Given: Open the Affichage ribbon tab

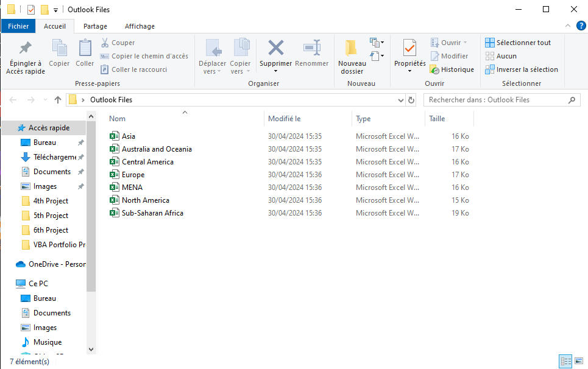Looking at the screenshot, I should click(x=140, y=26).
